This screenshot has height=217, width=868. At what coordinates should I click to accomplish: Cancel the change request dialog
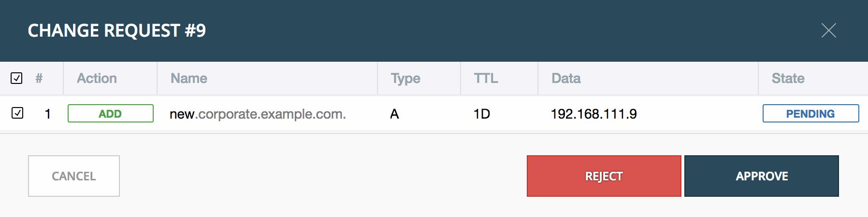pos(74,176)
